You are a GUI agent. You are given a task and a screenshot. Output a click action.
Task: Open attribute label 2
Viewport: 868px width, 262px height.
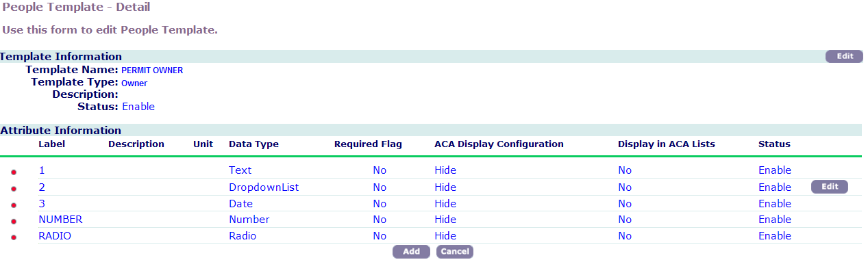pos(42,187)
